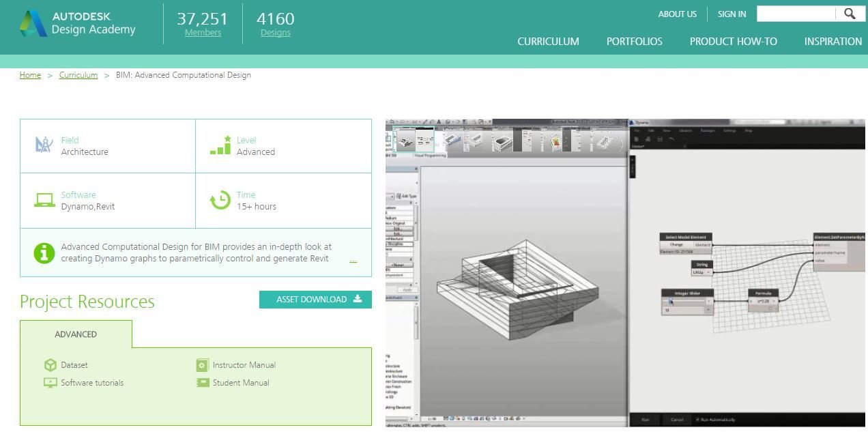Click the "15+ hours" time text
This screenshot has width=868, height=432.
[257, 207]
